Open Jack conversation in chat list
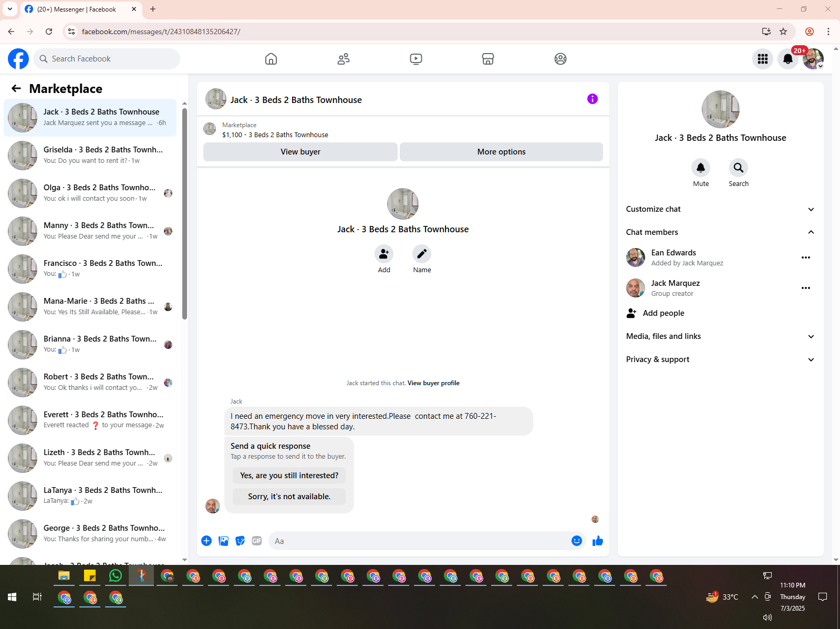This screenshot has height=629, width=840. [90, 118]
